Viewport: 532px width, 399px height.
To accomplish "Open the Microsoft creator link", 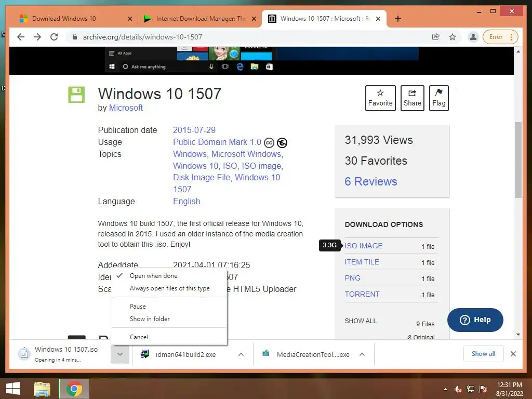I will point(126,108).
